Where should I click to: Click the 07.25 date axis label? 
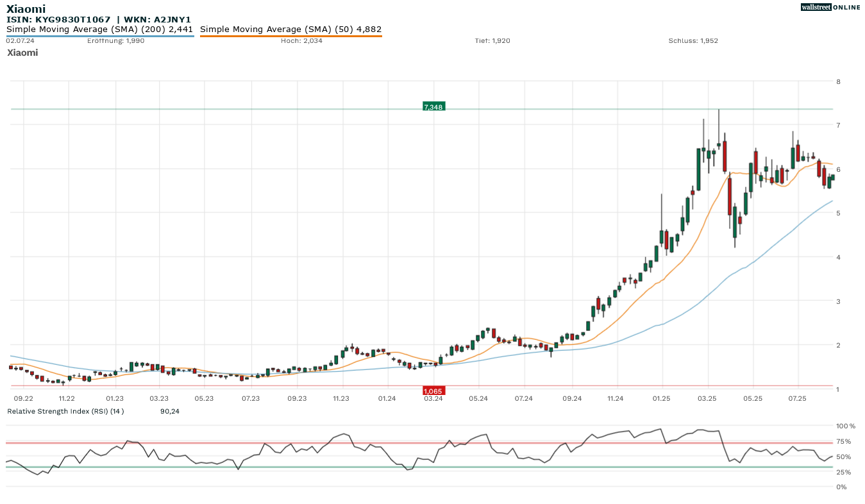[x=797, y=398]
